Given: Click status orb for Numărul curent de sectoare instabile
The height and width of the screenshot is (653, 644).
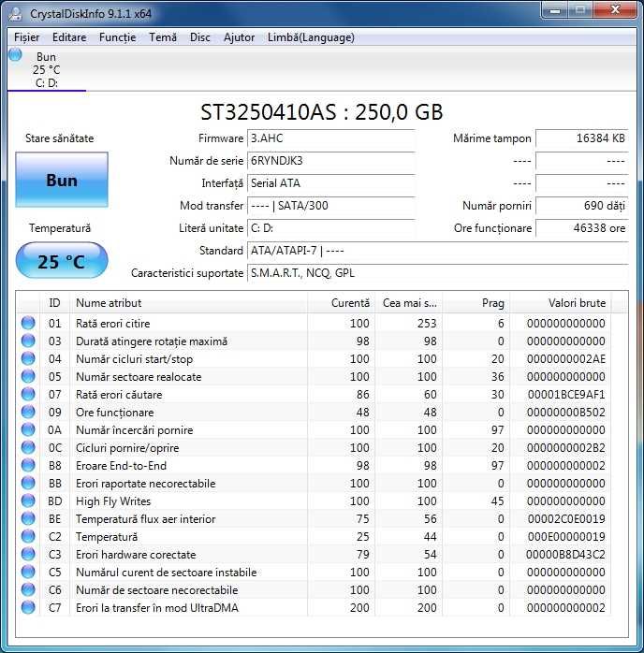Looking at the screenshot, I should pyautogui.click(x=28, y=572).
